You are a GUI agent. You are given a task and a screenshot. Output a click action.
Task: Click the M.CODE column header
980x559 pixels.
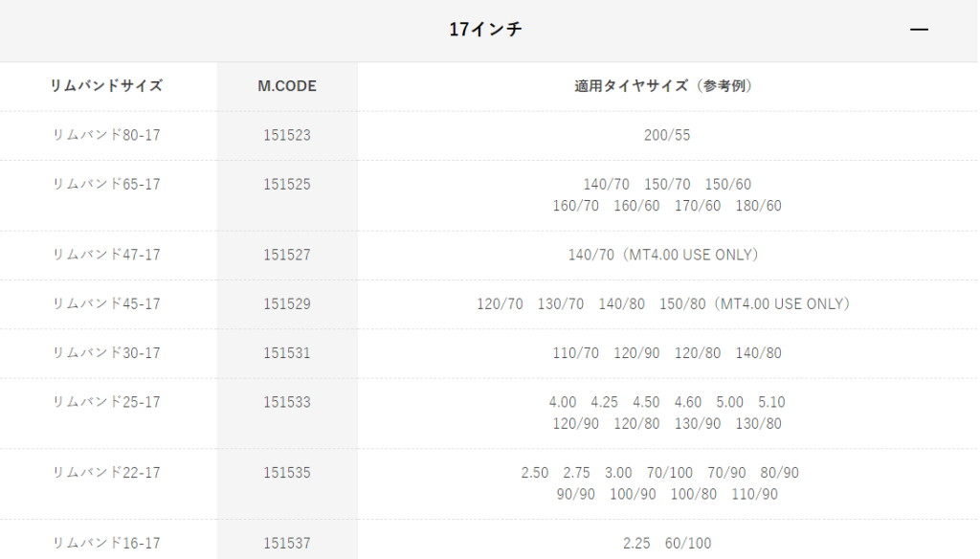(x=287, y=86)
